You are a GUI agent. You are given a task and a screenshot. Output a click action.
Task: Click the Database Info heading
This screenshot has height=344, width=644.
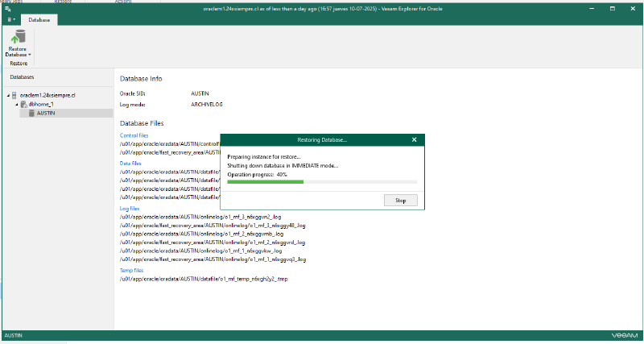pos(141,78)
